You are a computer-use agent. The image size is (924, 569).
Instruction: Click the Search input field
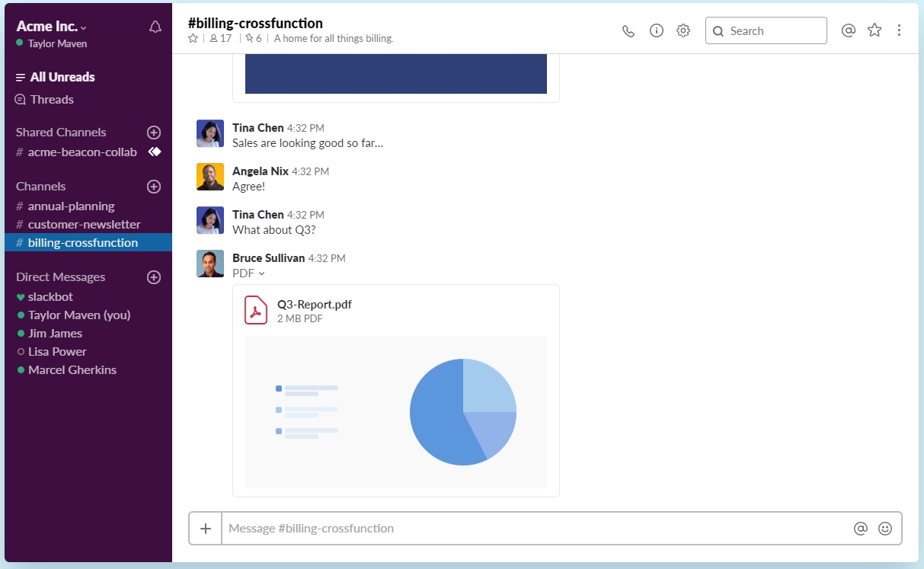point(766,30)
